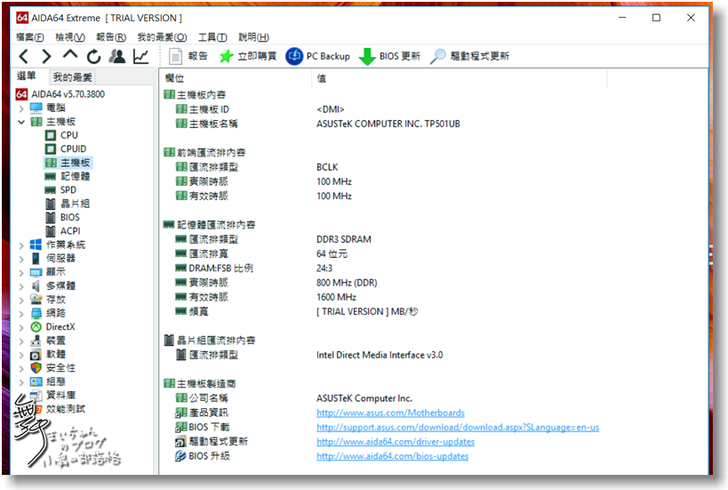The image size is (728, 490).
Task: Select the DRAM:FSB 比例 row
Action: point(221,268)
